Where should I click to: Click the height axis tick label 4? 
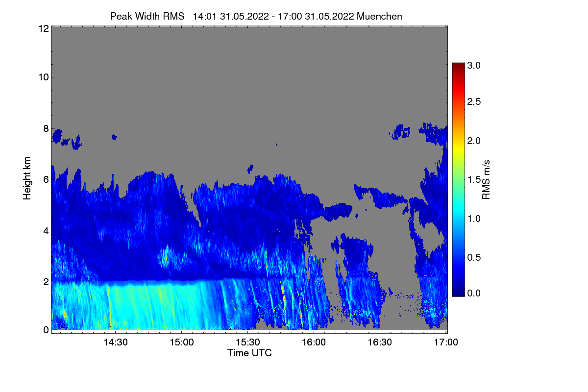click(46, 230)
